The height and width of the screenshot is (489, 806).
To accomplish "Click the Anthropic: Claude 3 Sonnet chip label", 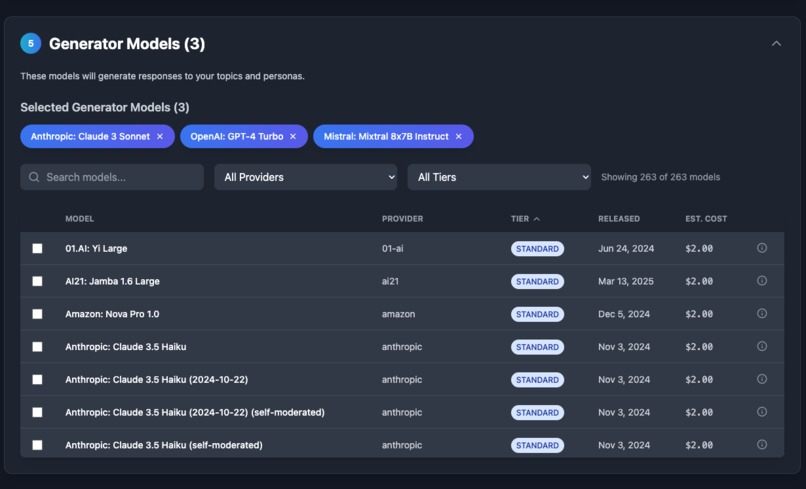I will coord(90,136).
